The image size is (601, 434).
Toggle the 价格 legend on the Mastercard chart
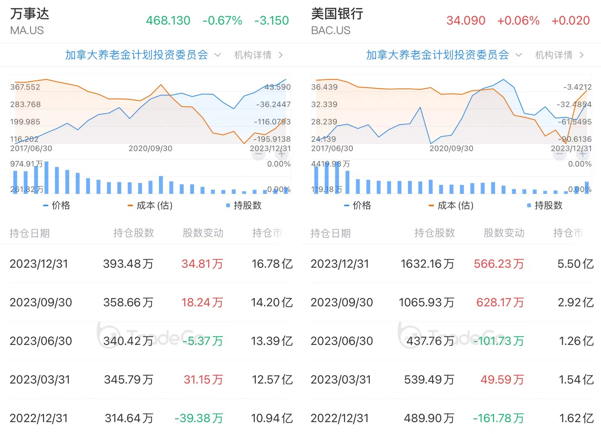[x=57, y=205]
